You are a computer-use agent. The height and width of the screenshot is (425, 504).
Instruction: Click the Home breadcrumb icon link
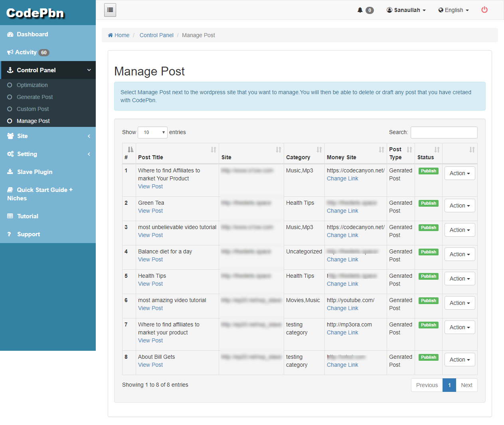(x=111, y=35)
